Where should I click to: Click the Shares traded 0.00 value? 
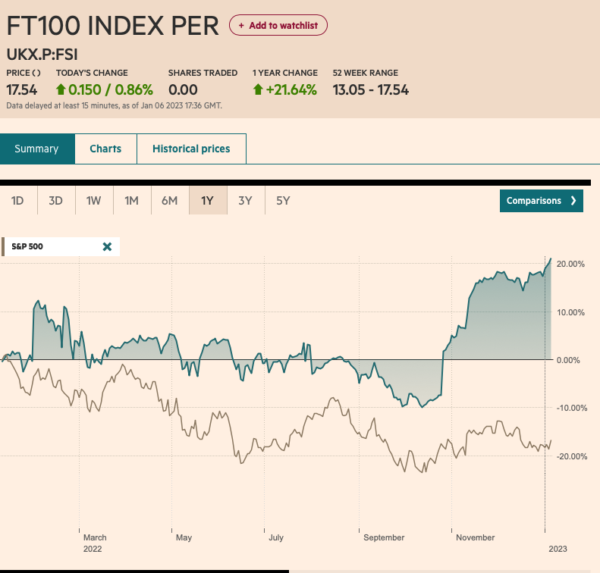coord(183,90)
